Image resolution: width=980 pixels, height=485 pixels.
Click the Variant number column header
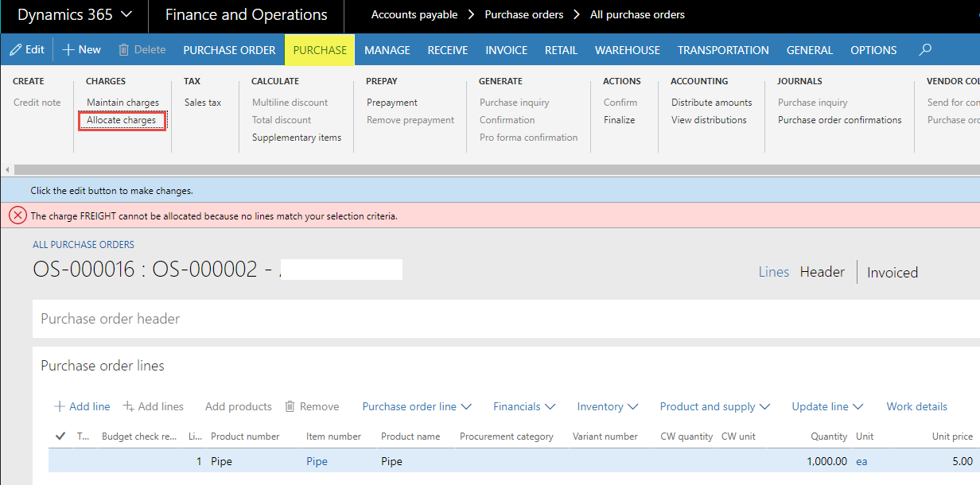tap(605, 436)
